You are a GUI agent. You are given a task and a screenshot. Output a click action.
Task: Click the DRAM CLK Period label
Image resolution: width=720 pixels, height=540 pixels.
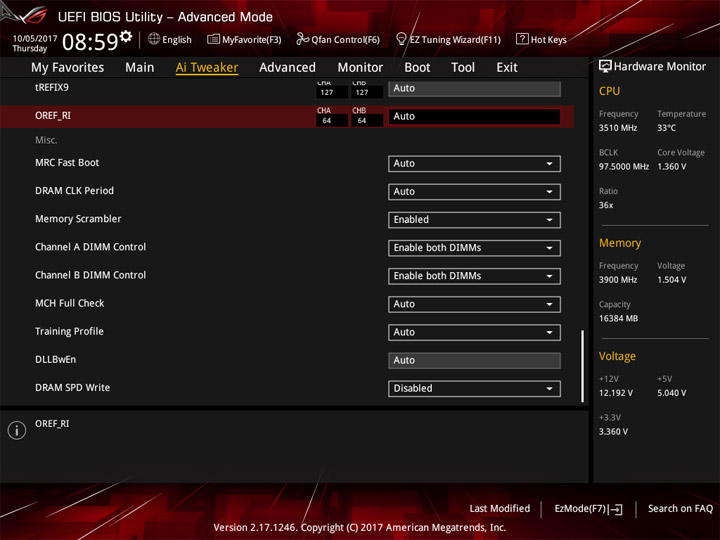pyautogui.click(x=74, y=191)
